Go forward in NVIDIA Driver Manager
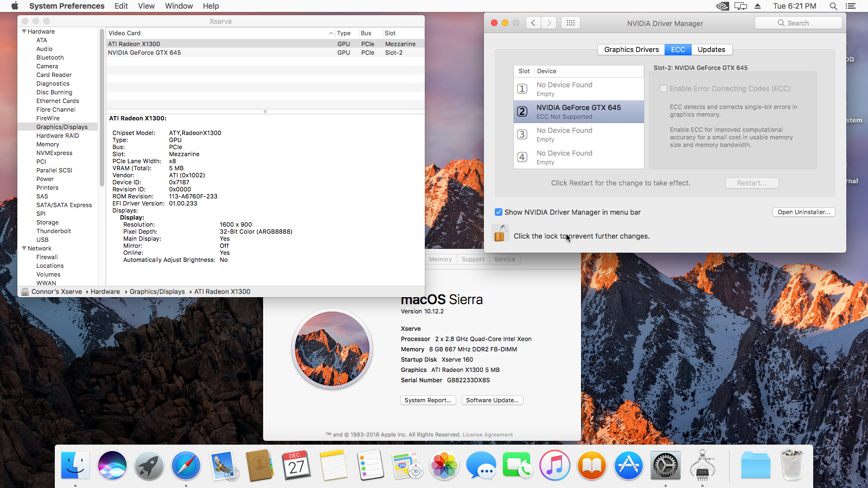 coord(549,23)
